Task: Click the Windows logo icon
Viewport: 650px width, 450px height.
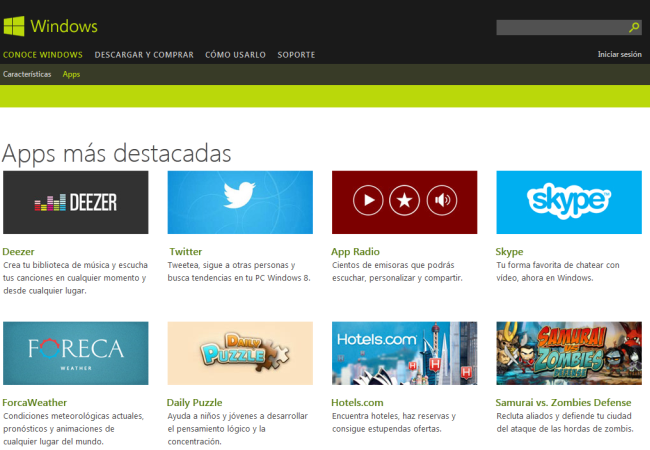Action: tap(14, 26)
